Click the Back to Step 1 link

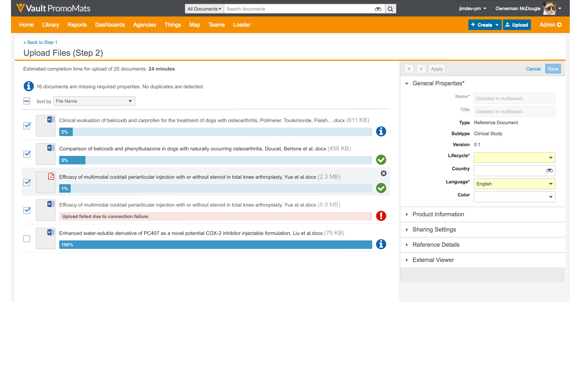click(x=40, y=42)
